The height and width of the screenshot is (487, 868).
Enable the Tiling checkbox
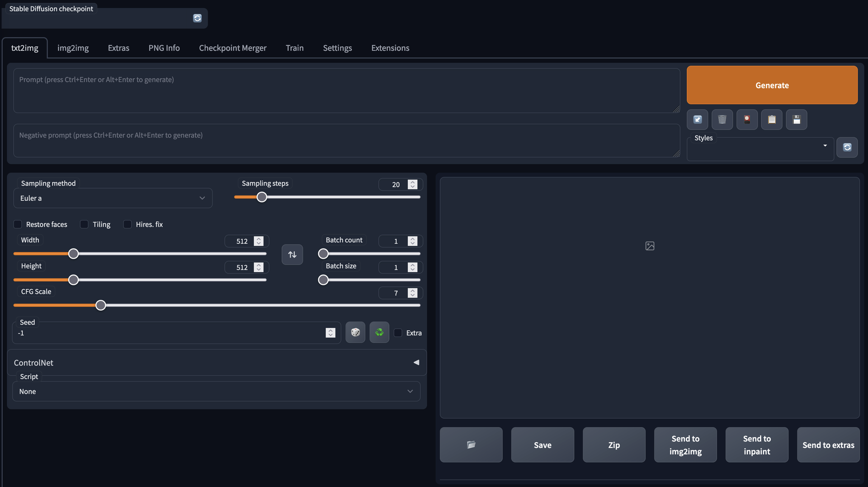tap(85, 225)
